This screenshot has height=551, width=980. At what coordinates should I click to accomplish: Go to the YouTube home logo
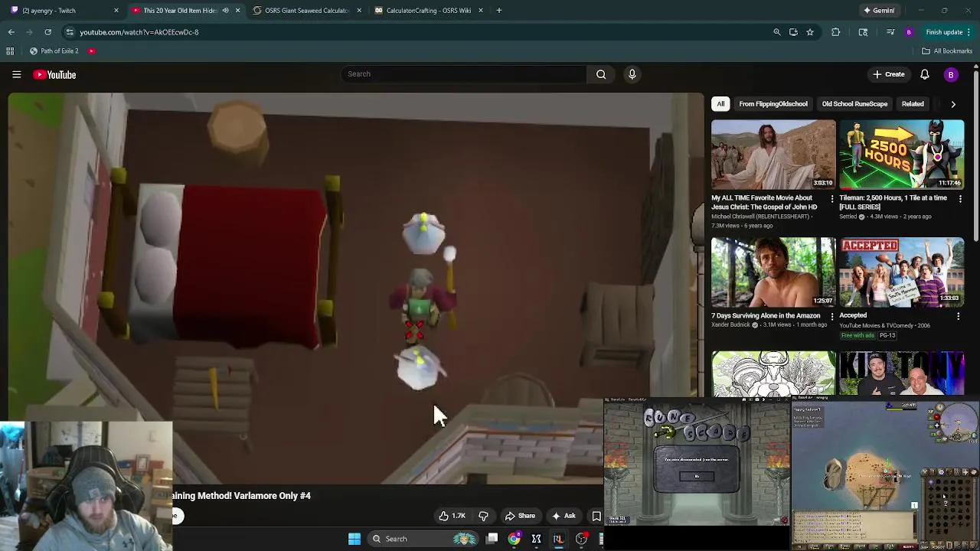pyautogui.click(x=54, y=74)
